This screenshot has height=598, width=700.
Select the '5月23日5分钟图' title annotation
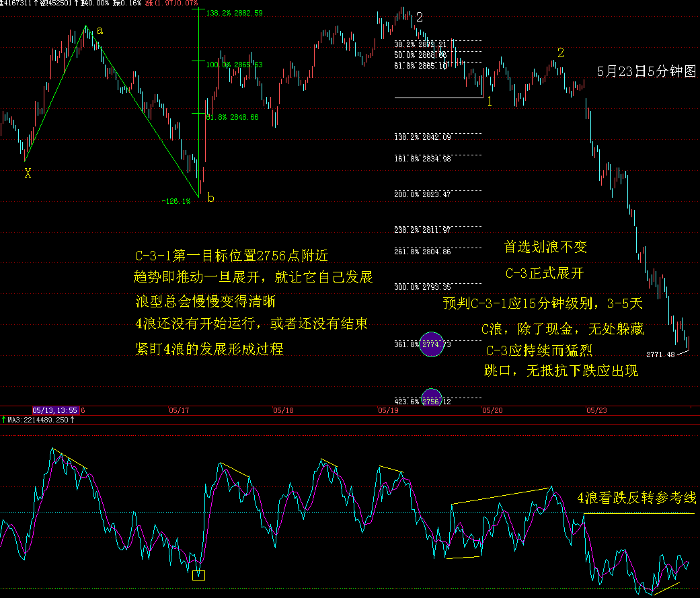646,72
